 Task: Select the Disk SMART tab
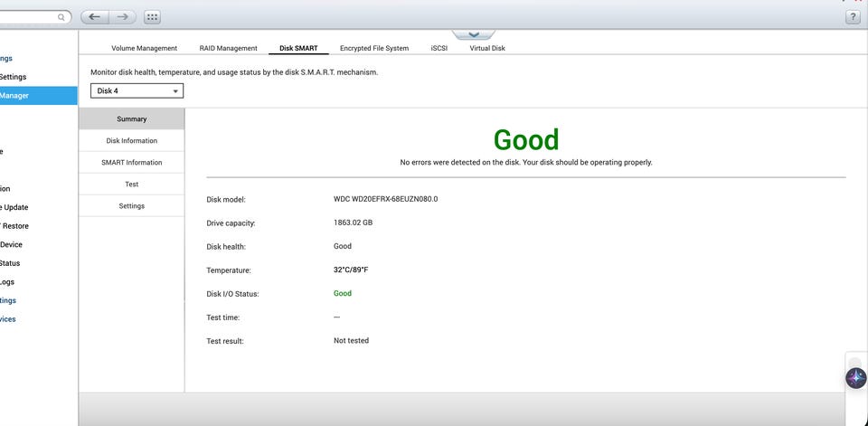tap(298, 48)
